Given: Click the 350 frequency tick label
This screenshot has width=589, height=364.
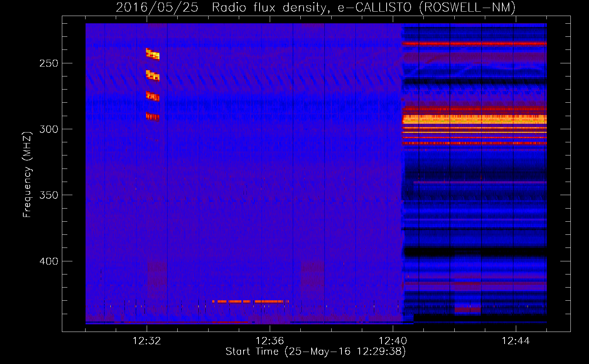Looking at the screenshot, I should tap(49, 195).
